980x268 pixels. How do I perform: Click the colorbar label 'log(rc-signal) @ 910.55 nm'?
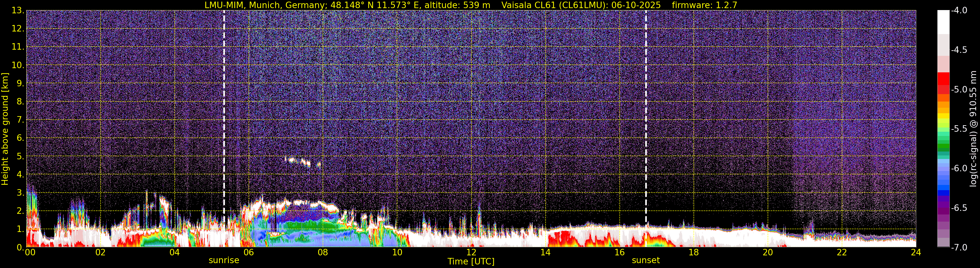pyautogui.click(x=973, y=129)
